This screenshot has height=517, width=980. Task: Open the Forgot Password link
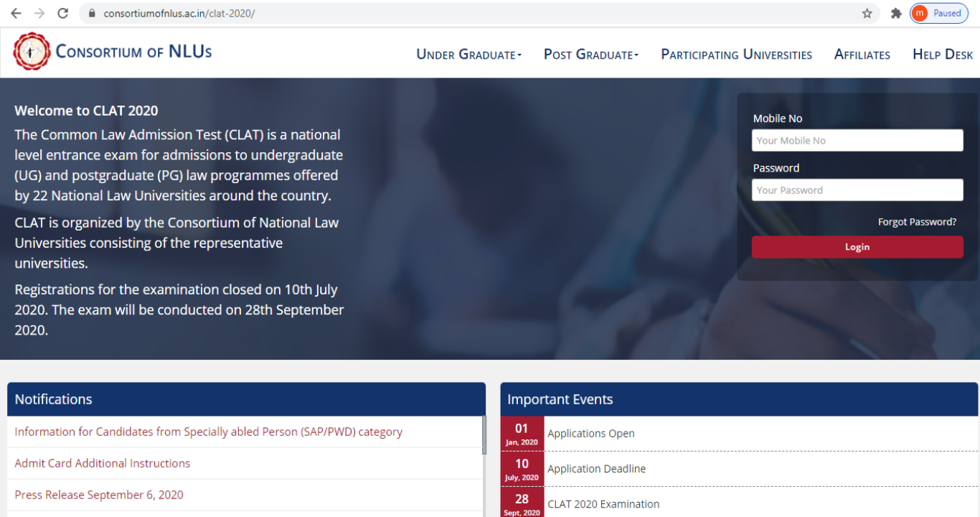(x=917, y=222)
